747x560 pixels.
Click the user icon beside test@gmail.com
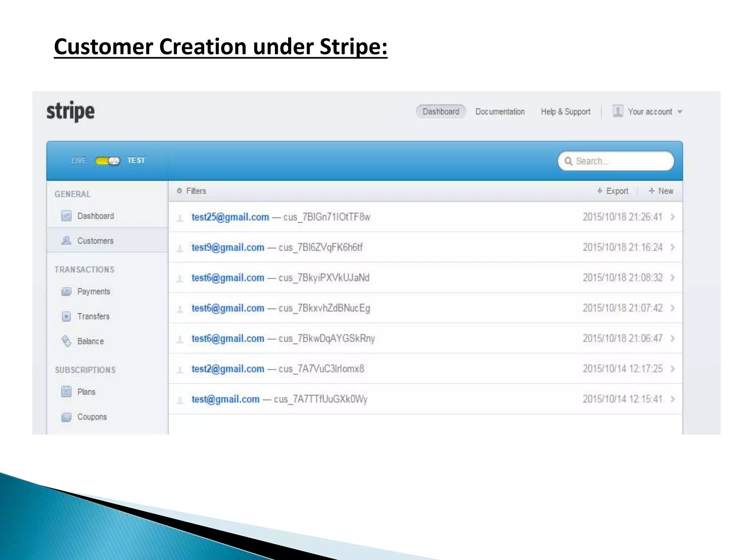tap(180, 400)
